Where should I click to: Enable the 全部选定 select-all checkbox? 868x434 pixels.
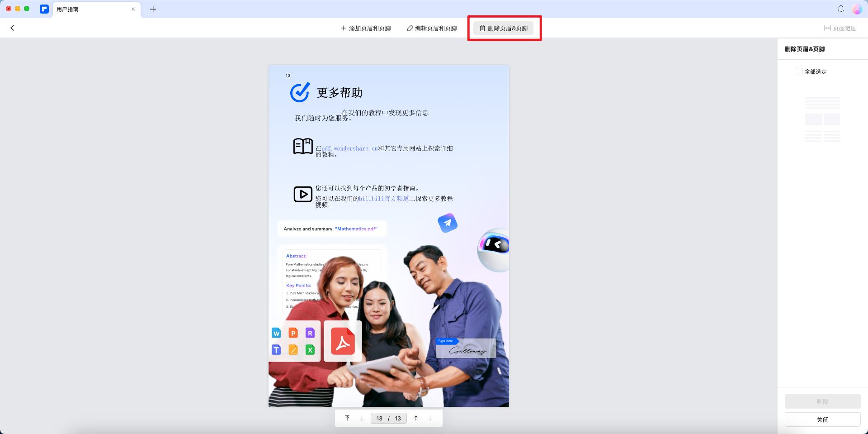pyautogui.click(x=799, y=72)
